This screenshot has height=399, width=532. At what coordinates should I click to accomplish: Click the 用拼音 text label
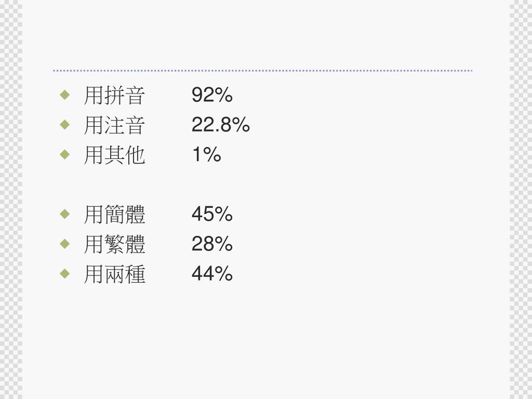click(x=114, y=96)
